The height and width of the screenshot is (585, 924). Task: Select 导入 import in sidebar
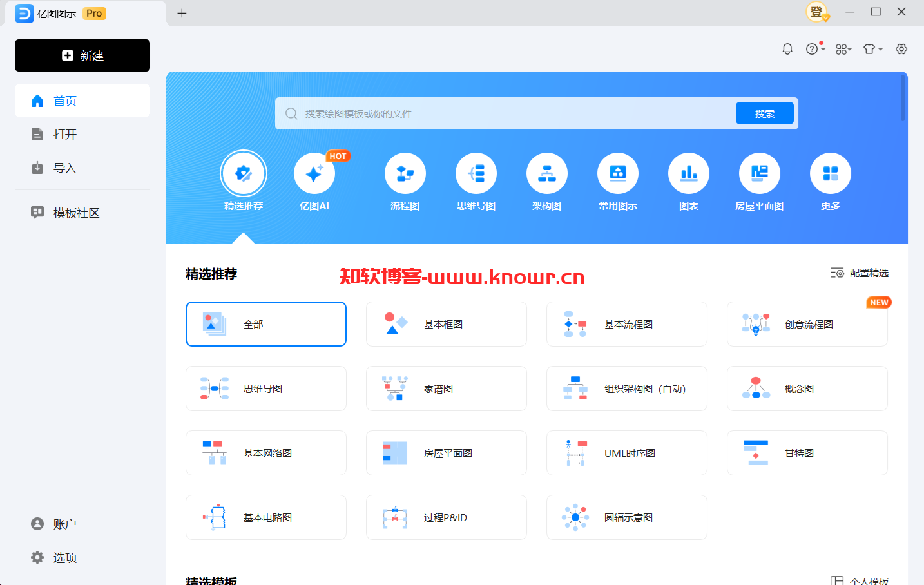tap(82, 168)
